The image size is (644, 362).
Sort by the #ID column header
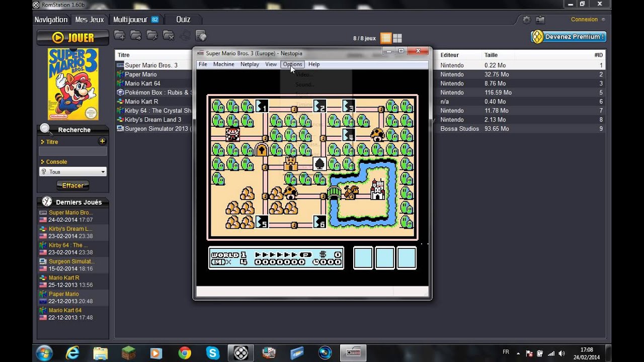click(x=598, y=55)
